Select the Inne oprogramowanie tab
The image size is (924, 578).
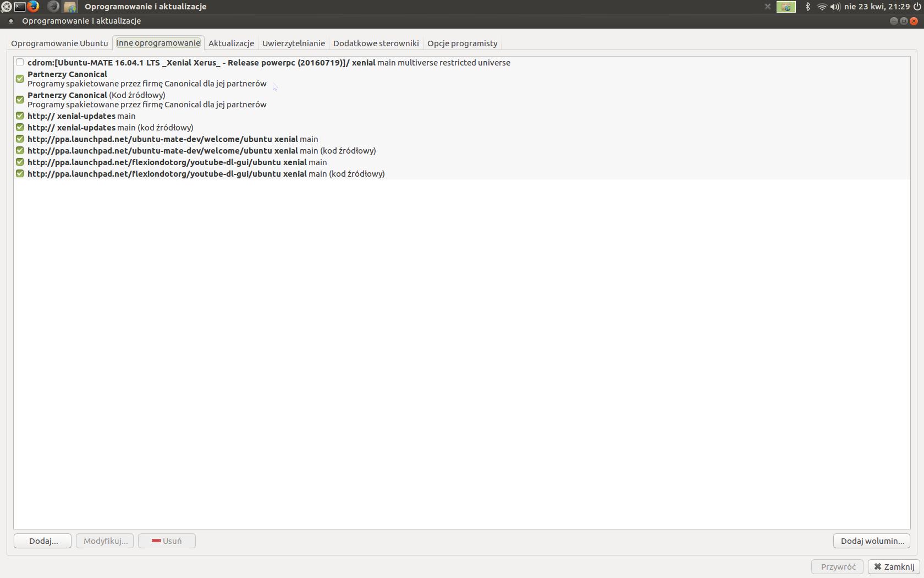tap(158, 43)
